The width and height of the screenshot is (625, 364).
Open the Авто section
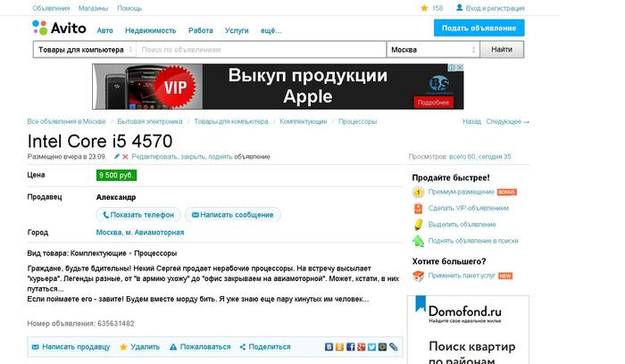click(104, 30)
